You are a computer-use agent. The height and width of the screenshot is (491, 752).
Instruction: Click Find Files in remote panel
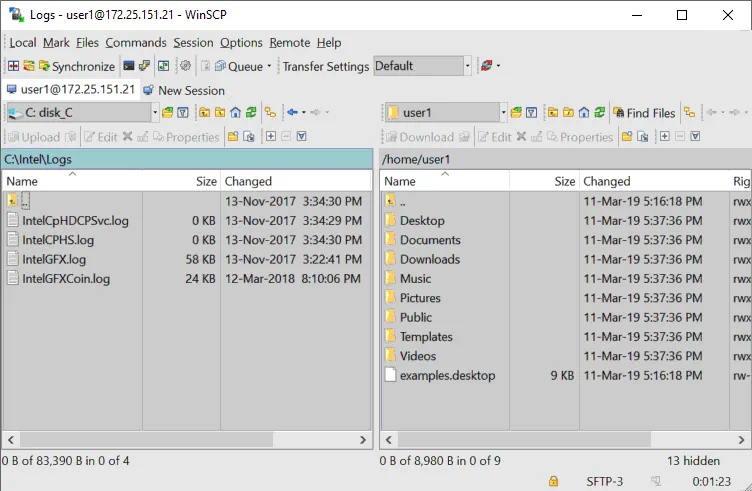click(x=644, y=113)
